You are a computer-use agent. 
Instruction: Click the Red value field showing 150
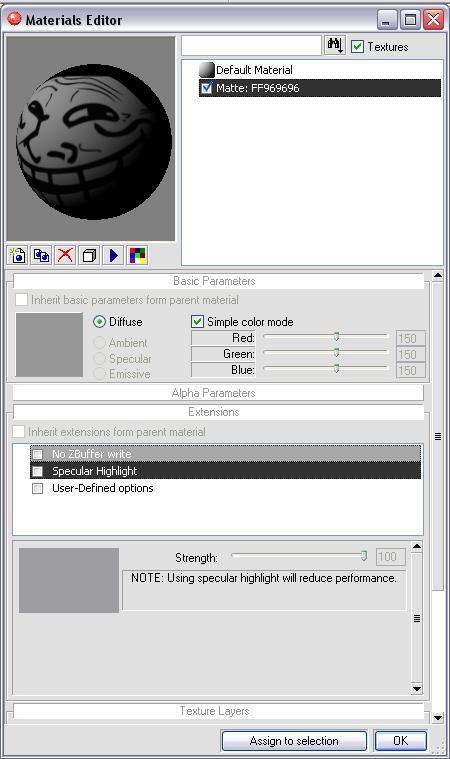point(410,338)
